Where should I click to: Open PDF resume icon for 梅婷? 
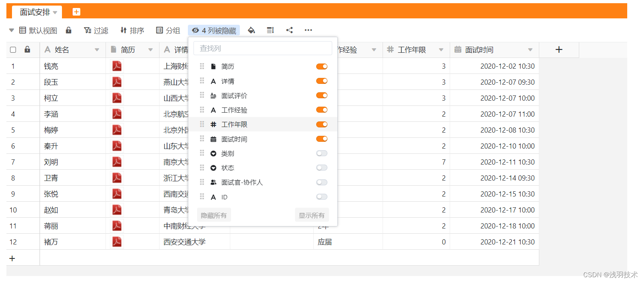(117, 130)
